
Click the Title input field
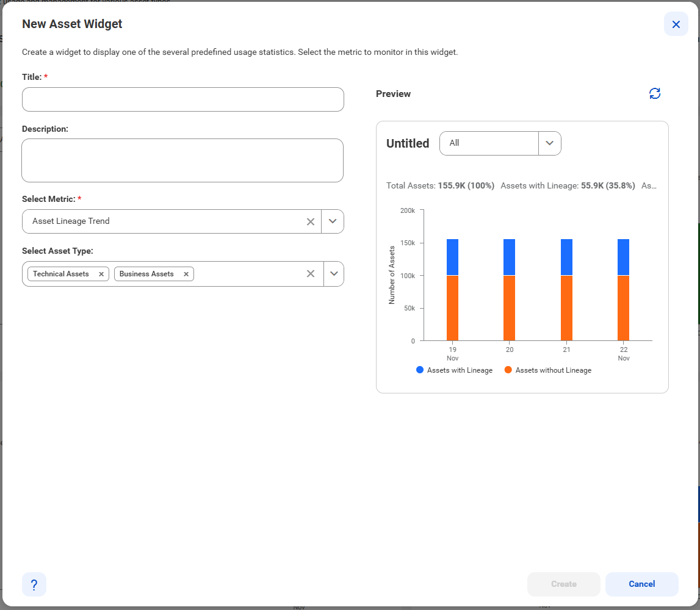(x=183, y=99)
